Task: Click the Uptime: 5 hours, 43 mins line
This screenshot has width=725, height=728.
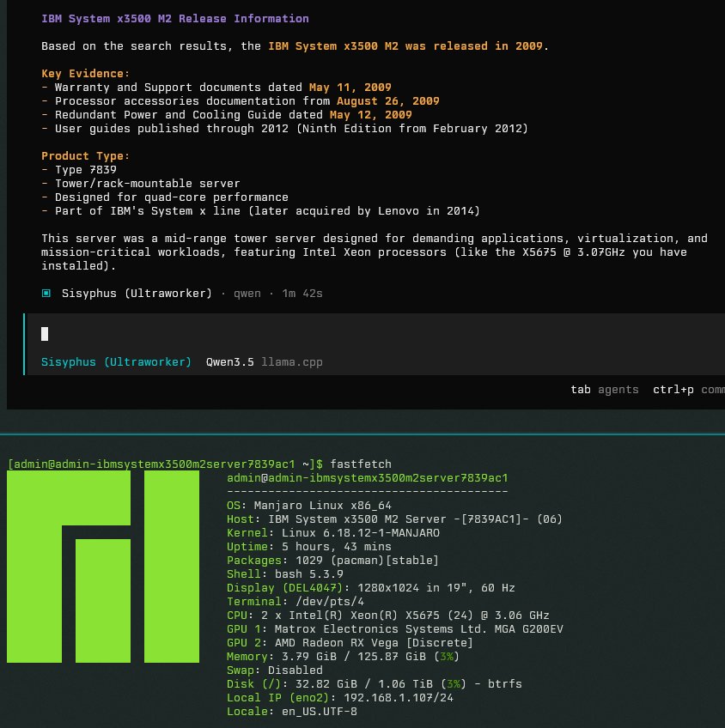Action: [x=309, y=547]
